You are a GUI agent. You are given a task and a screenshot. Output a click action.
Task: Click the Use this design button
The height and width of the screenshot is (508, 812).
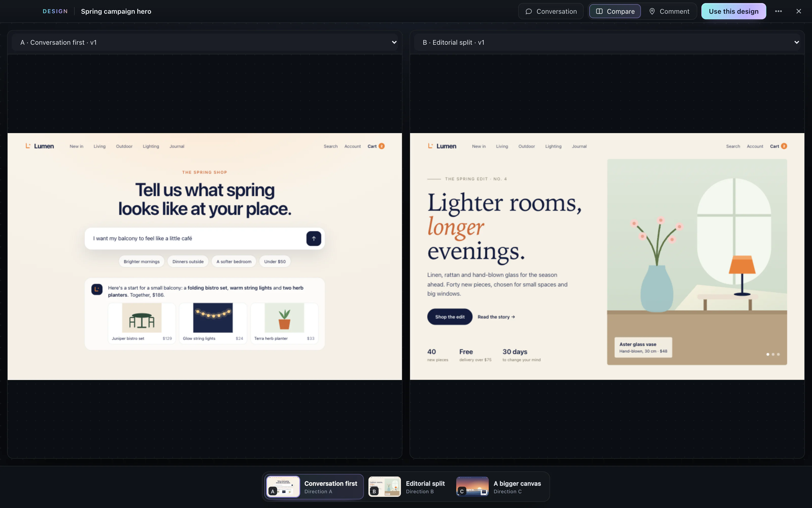tap(734, 11)
